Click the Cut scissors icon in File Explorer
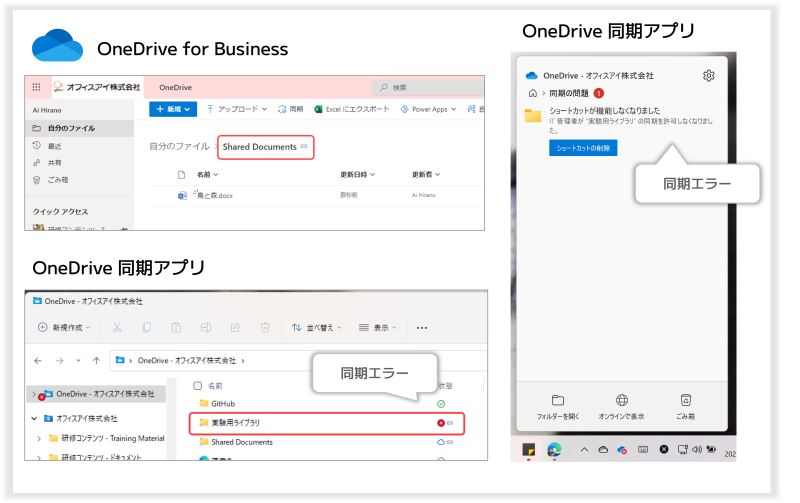800x503 pixels. click(x=117, y=328)
